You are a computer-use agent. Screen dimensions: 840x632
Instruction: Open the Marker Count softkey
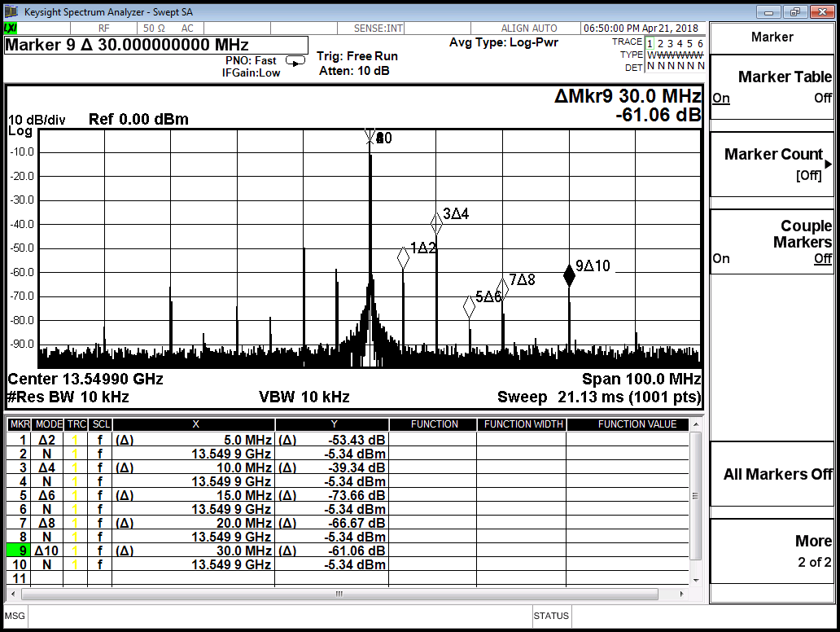click(x=772, y=164)
